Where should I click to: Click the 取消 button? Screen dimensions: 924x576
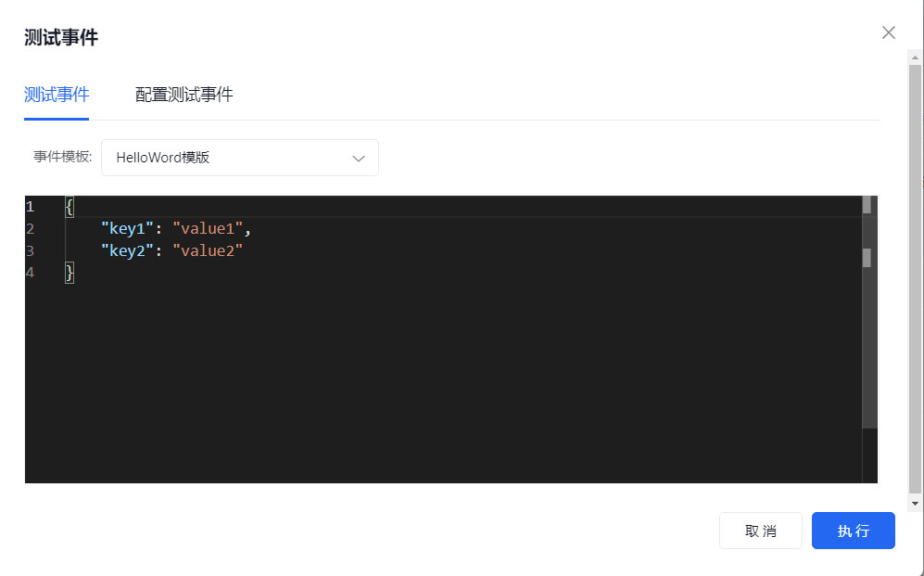(x=761, y=531)
